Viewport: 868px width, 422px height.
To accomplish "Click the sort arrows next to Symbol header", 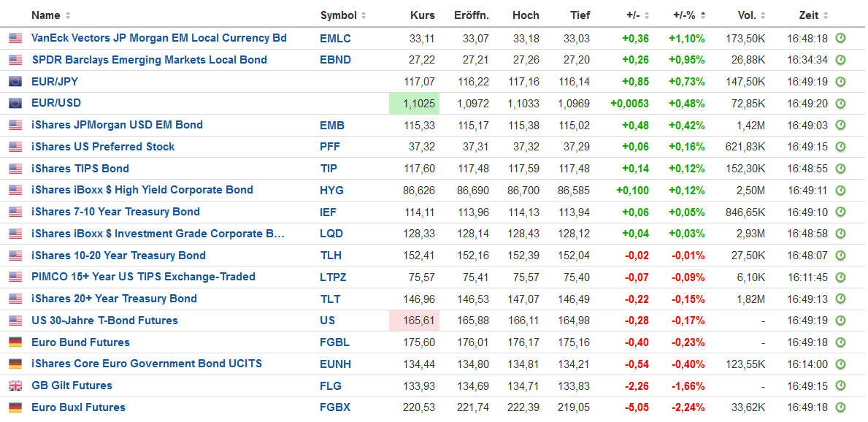I will [x=364, y=15].
